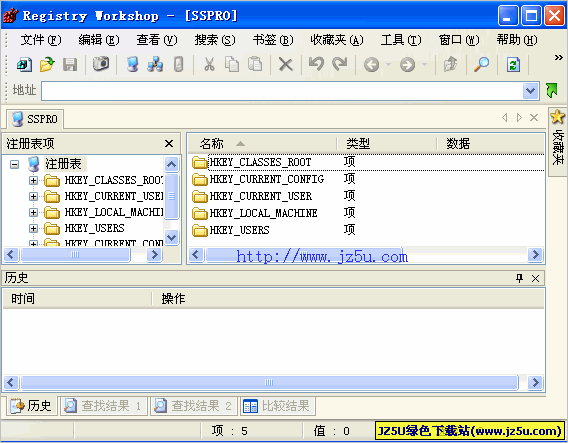568x443 pixels.
Task: Click the copy pages icon
Action: pos(231,64)
